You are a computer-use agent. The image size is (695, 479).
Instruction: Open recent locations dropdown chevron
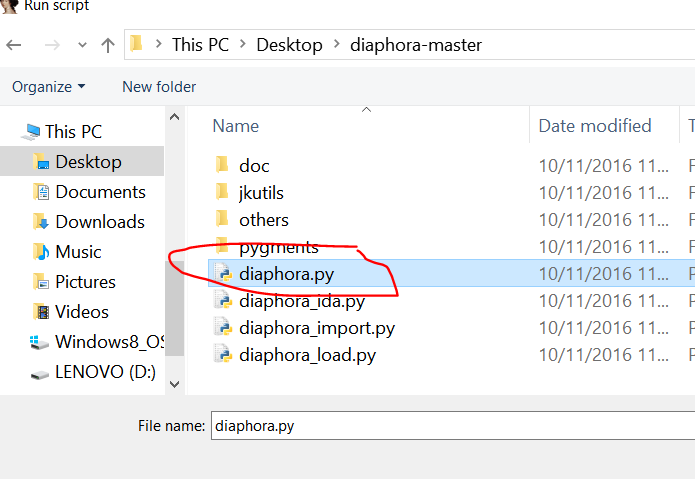(x=82, y=45)
